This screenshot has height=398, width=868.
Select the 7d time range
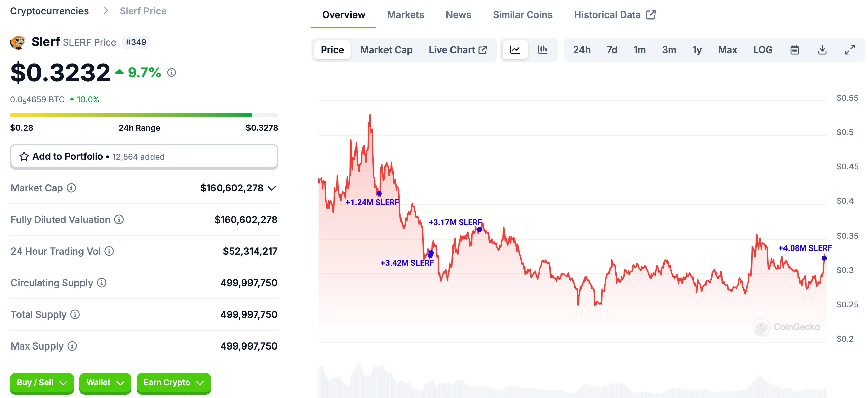(612, 50)
